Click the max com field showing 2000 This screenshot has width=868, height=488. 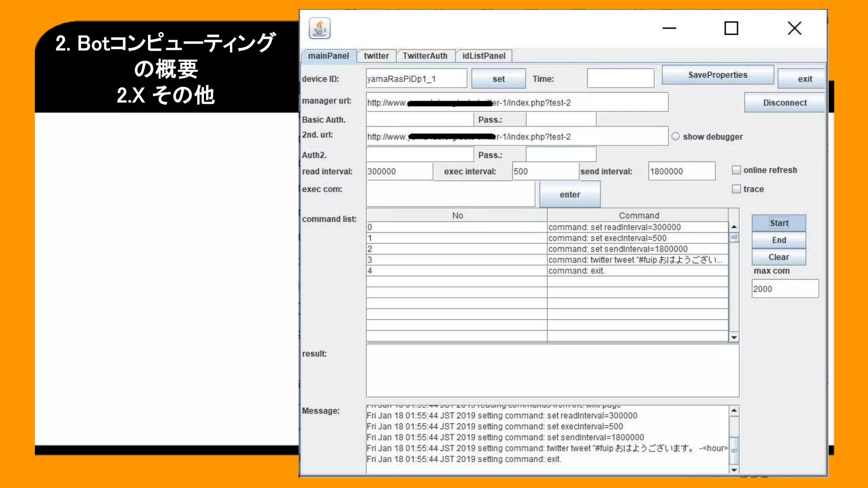tap(785, 288)
